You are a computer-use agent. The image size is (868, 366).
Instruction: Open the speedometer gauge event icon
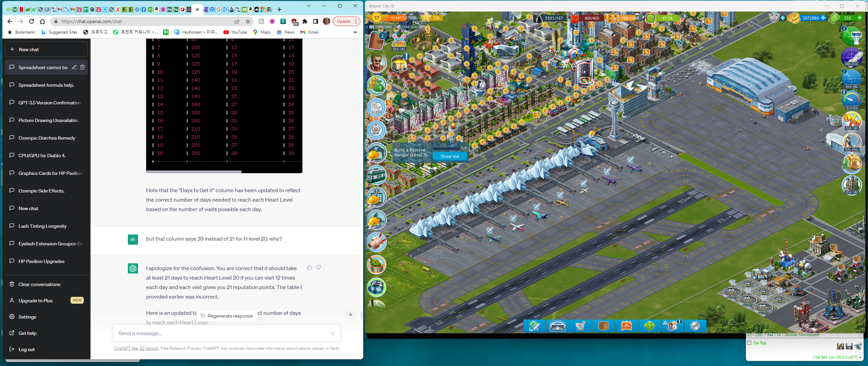(852, 100)
